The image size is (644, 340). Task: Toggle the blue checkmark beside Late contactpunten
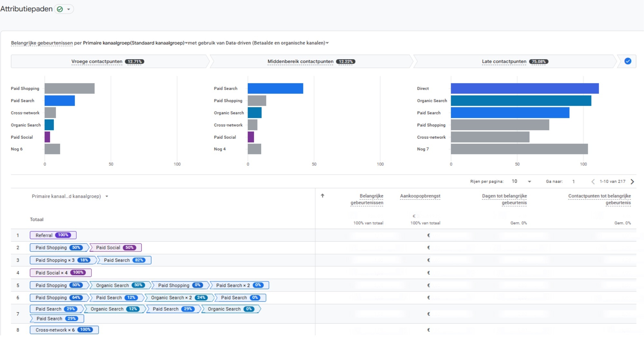pyautogui.click(x=628, y=61)
